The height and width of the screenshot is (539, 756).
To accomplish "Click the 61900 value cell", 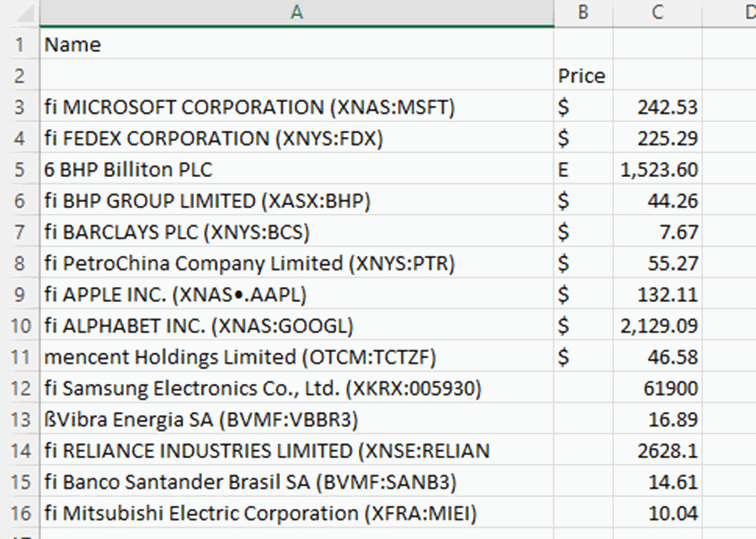I will 657,387.
